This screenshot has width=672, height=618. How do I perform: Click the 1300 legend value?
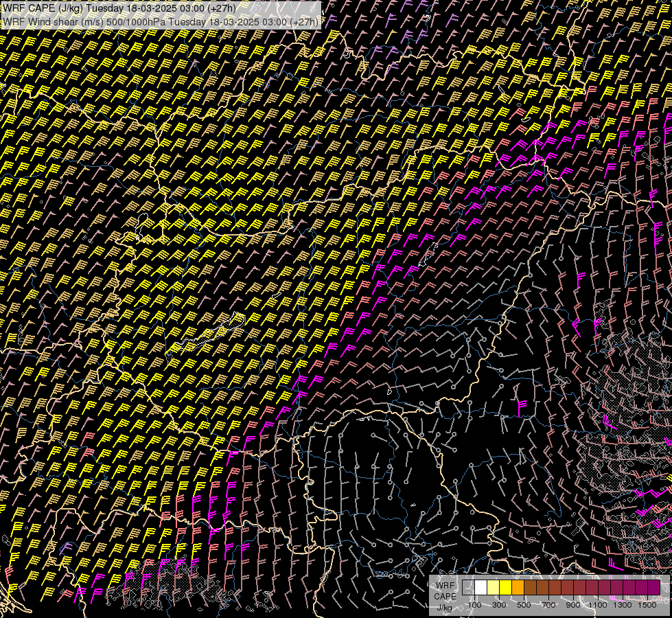pos(623,605)
